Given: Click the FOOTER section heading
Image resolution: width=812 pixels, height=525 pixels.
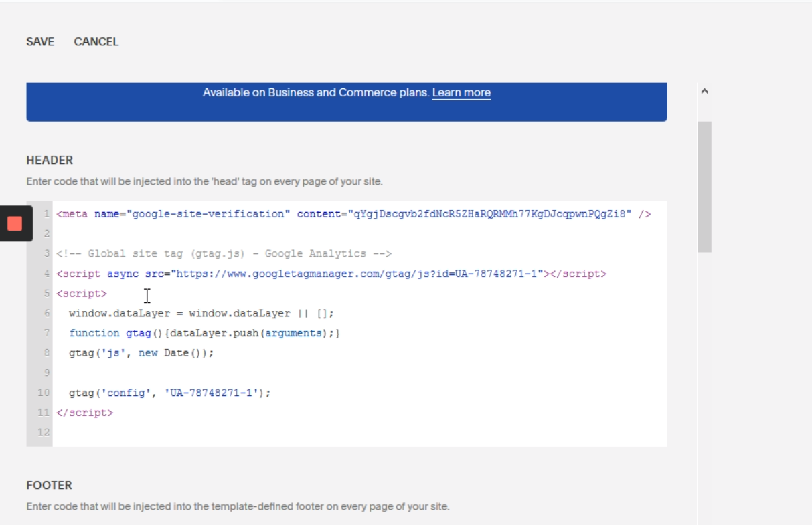Looking at the screenshot, I should click(50, 485).
